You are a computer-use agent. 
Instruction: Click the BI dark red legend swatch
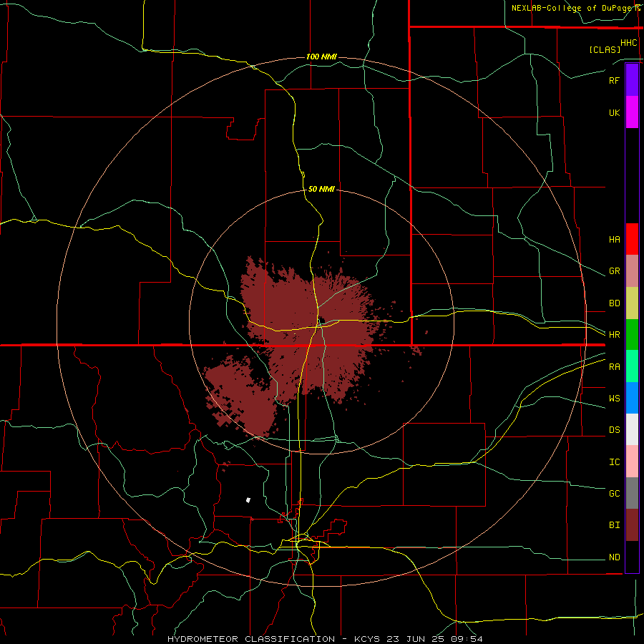tap(632, 525)
